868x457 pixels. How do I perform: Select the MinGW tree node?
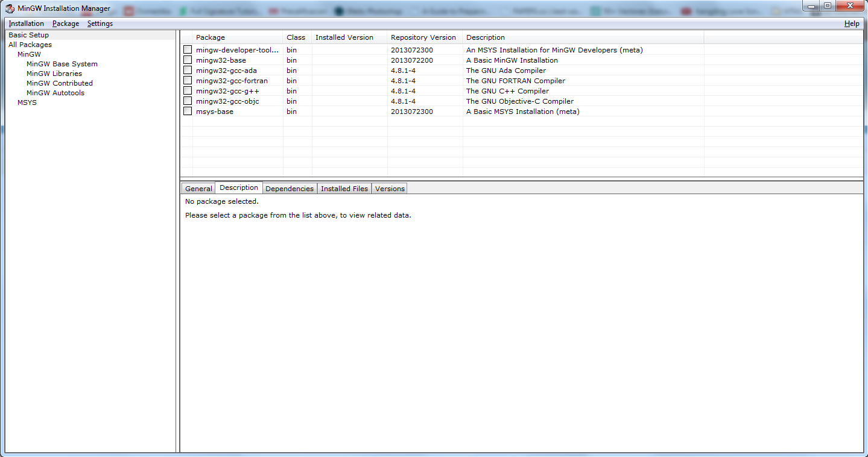pyautogui.click(x=29, y=54)
